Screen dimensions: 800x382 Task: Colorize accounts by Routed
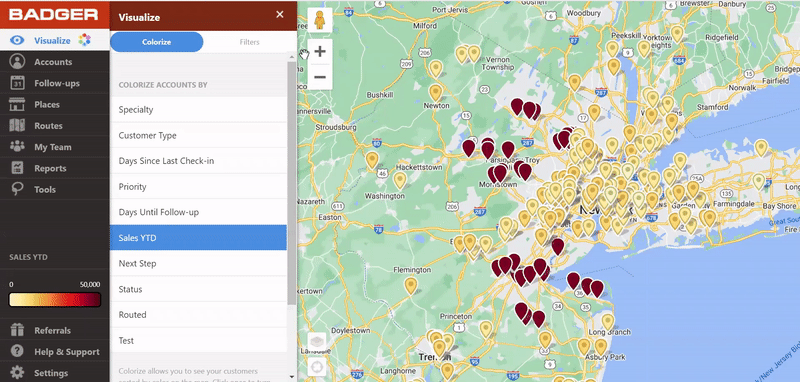pyautogui.click(x=198, y=315)
